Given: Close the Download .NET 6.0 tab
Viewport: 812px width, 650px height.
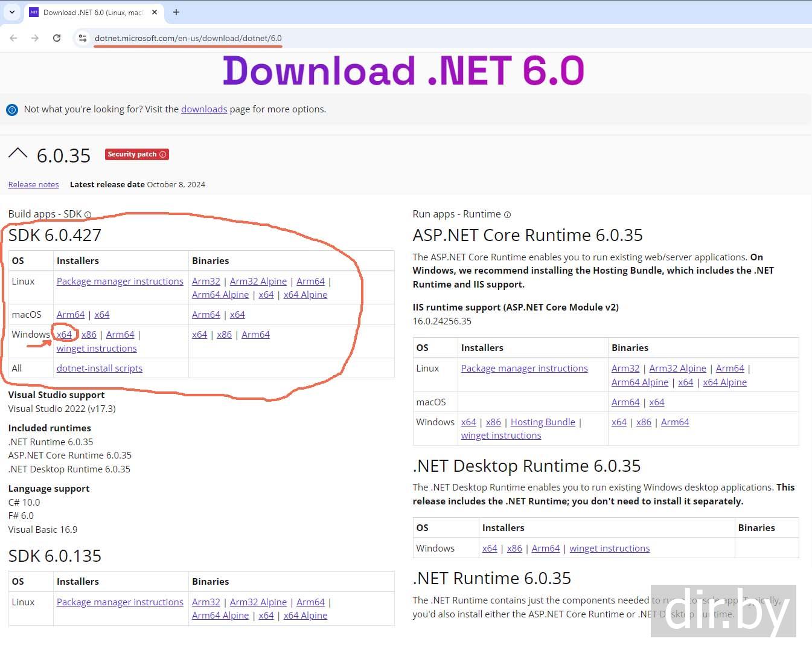Looking at the screenshot, I should (155, 12).
